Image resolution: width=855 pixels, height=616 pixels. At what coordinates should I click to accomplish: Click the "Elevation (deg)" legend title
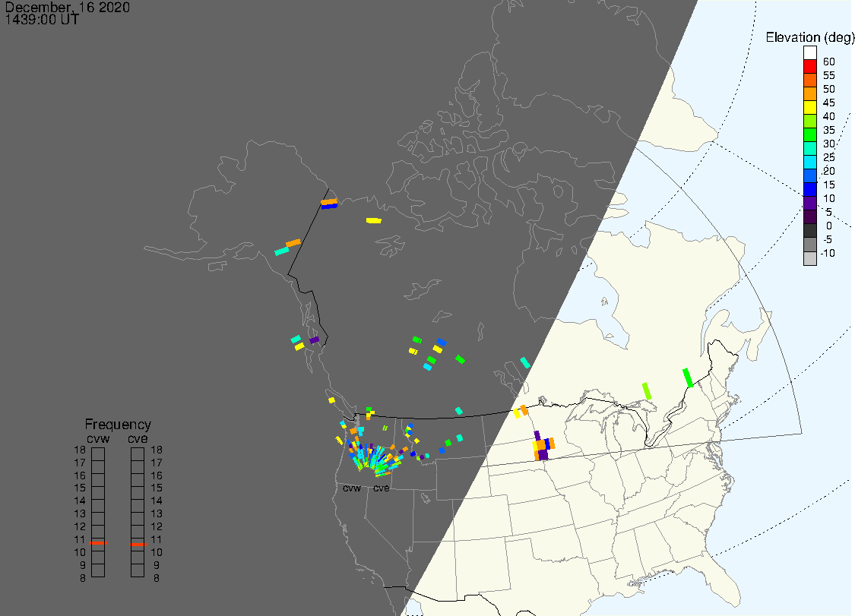[809, 37]
